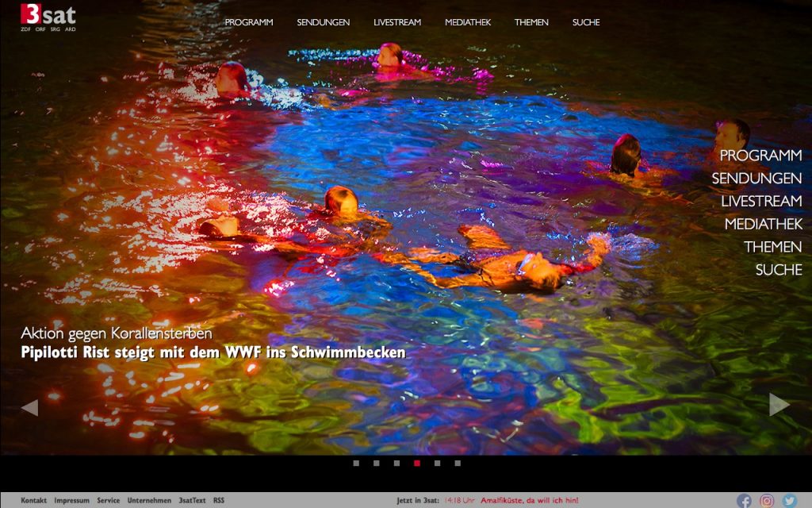
Task: Open SENDUNGEN in the top navigation
Action: pyautogui.click(x=323, y=22)
